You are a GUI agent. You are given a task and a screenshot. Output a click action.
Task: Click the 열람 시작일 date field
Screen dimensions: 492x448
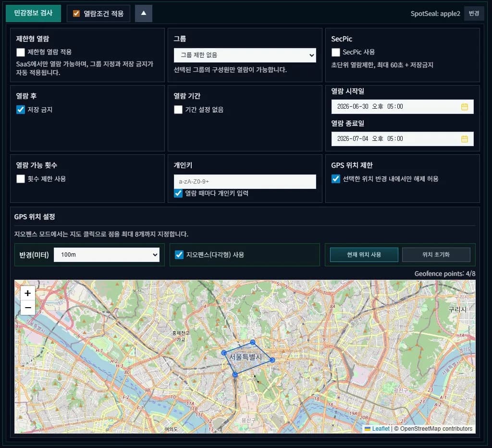402,107
